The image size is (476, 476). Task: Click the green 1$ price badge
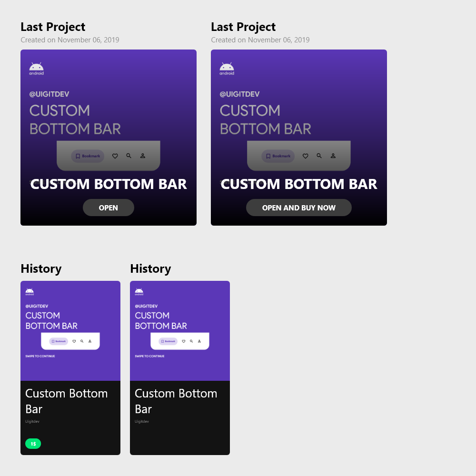click(33, 444)
